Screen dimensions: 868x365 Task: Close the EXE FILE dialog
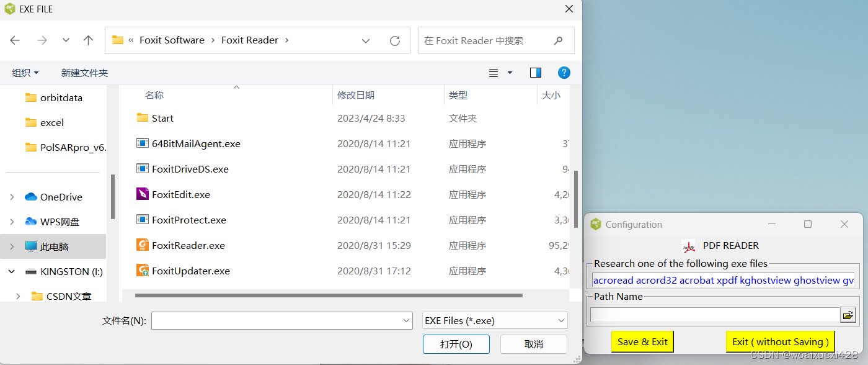[x=569, y=9]
